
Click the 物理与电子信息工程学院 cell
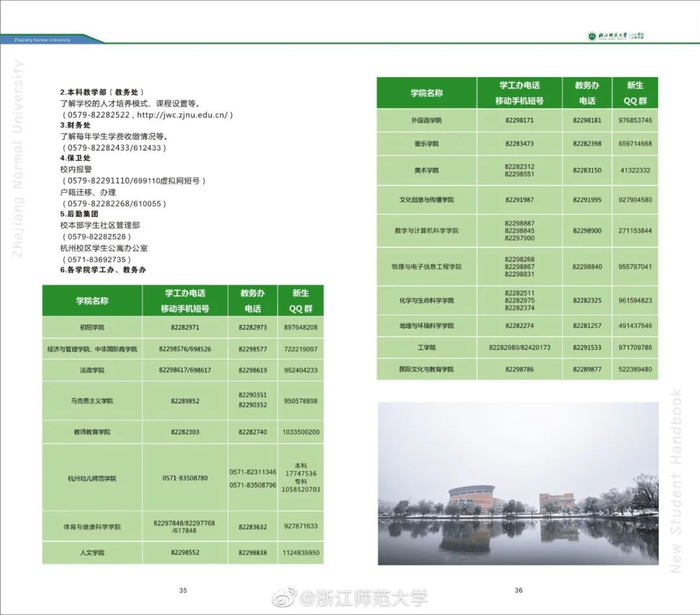[426, 266]
